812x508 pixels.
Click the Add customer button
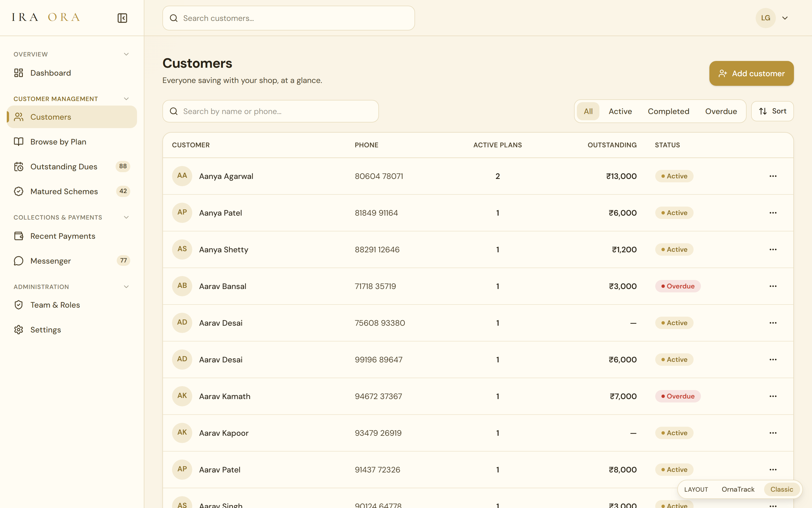click(x=751, y=73)
